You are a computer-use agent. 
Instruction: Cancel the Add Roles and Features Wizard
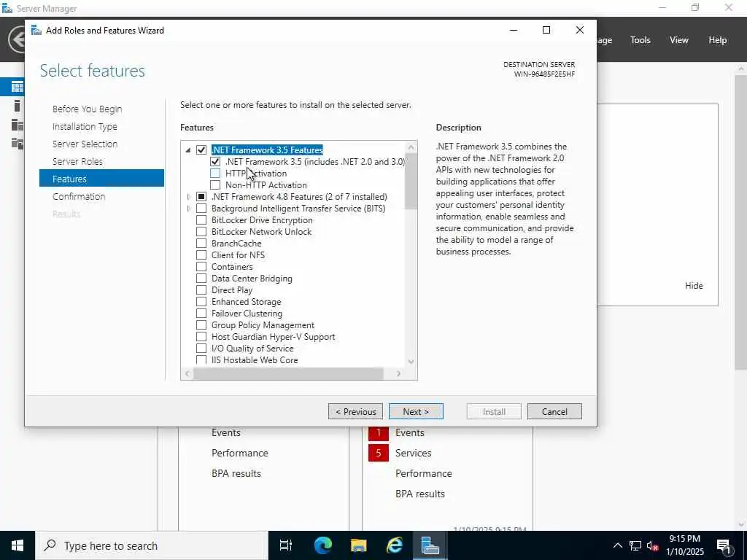pyautogui.click(x=554, y=411)
